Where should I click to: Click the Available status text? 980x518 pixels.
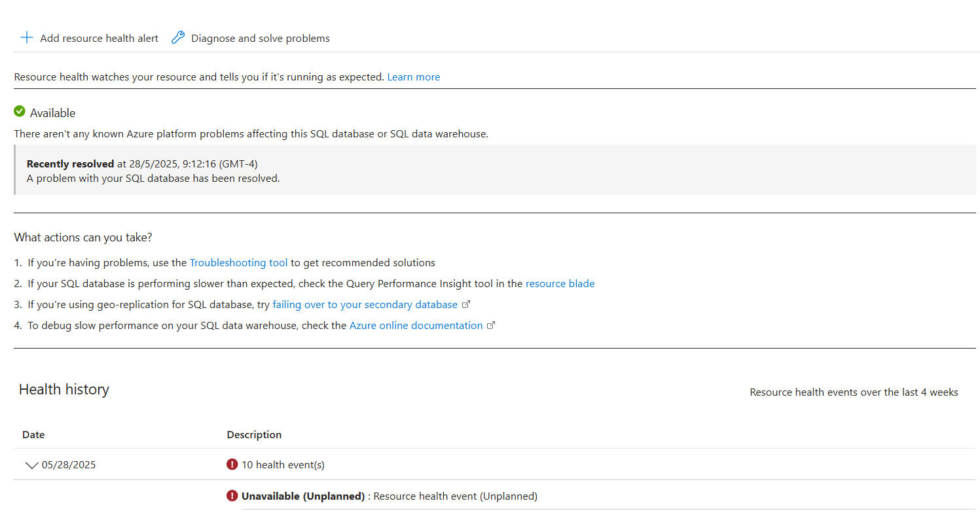[x=52, y=113]
